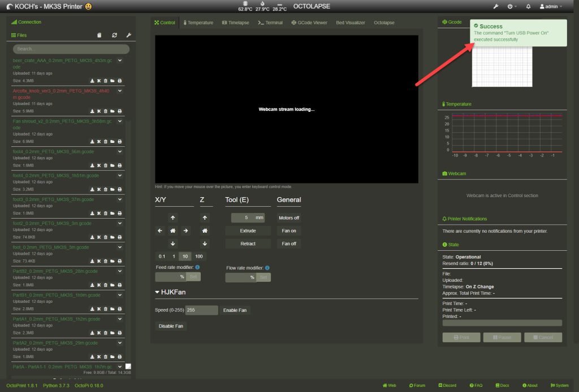Expand details chevron for Arcotix_knob_ver3 file

(x=120, y=91)
